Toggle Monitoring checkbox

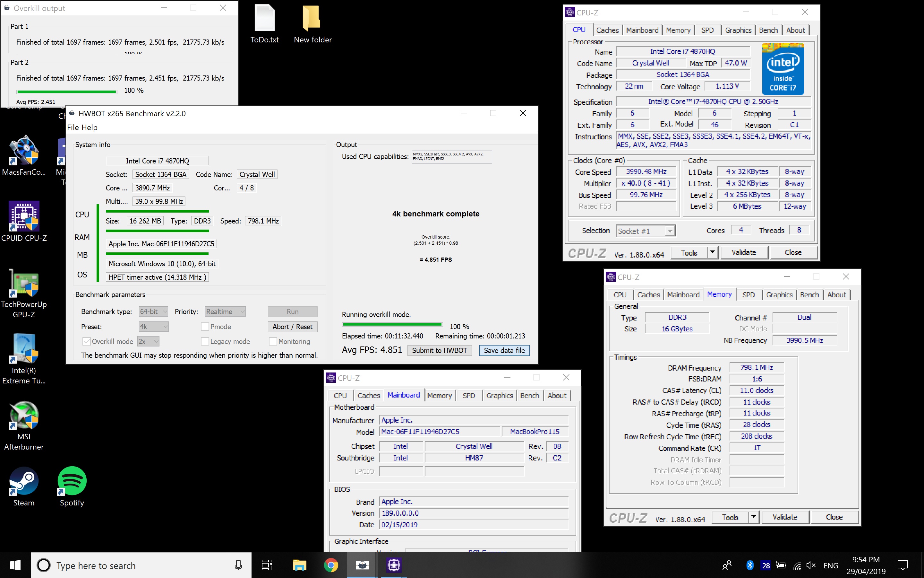(x=273, y=341)
